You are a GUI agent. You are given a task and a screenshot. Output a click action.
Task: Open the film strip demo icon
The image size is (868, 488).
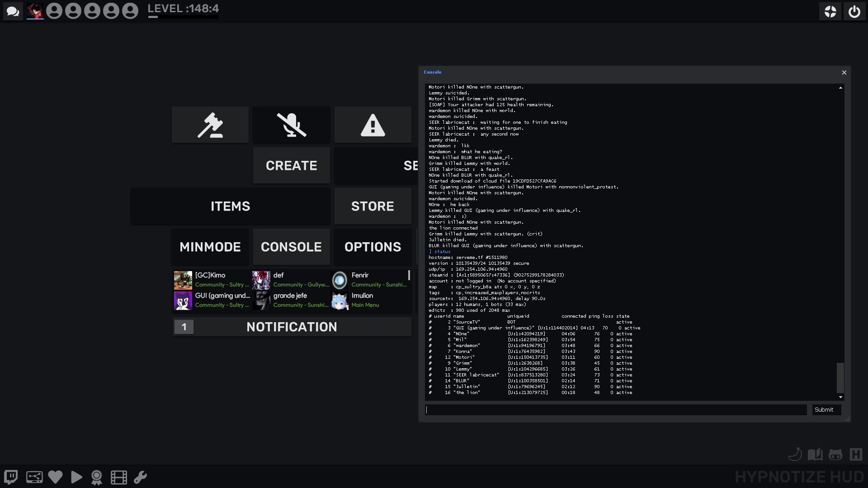coord(118,477)
